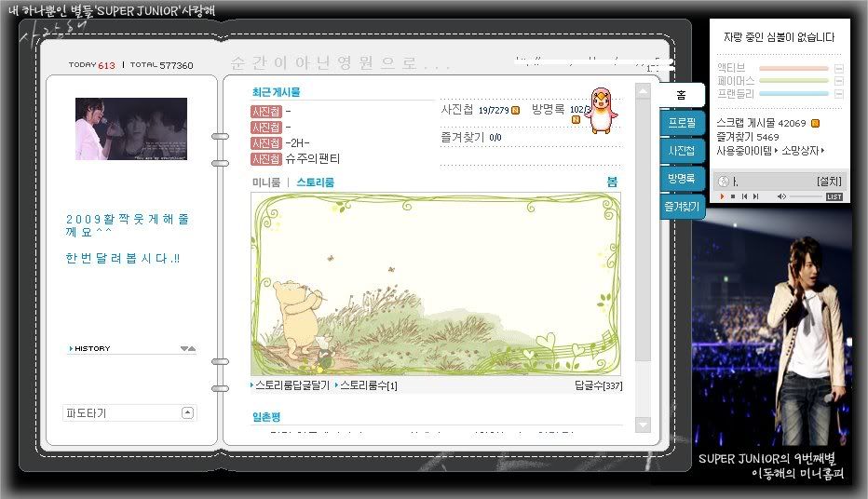This screenshot has width=868, height=499.
Task: Stop the music player
Action: point(733,196)
